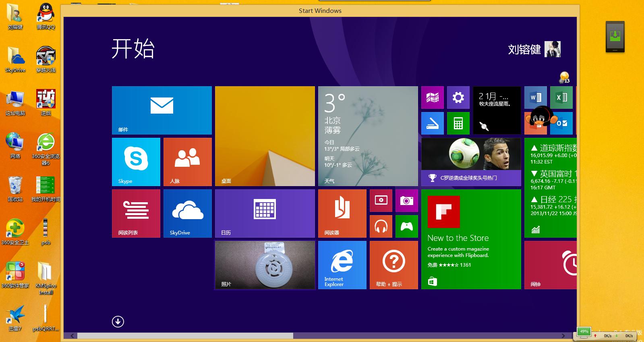Open the Mail (邮件) tile
The image size is (644, 342).
tap(162, 110)
